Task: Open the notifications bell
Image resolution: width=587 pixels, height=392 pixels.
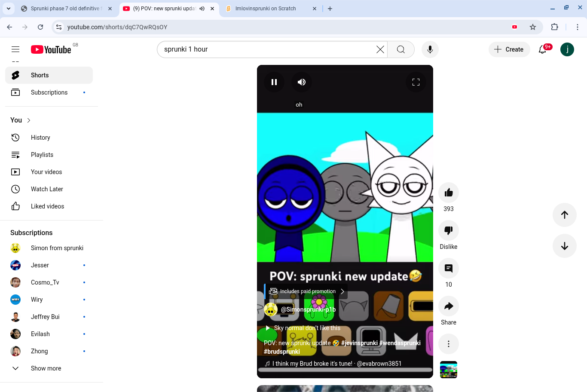Action: 543,49
